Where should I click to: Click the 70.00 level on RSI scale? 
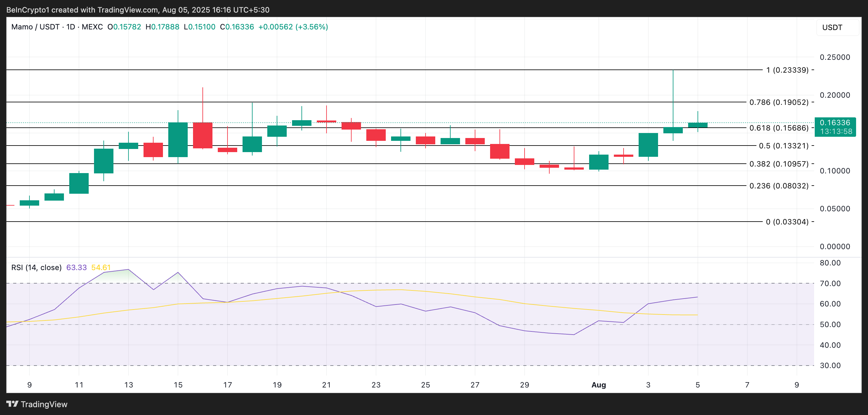click(x=830, y=284)
